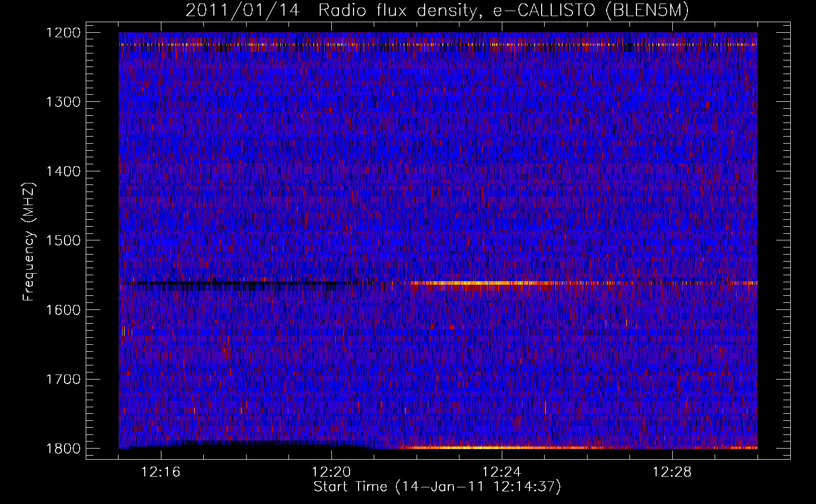This screenshot has width=816, height=504.
Task: Click the 1400 frequency tick label
Action: [x=63, y=171]
